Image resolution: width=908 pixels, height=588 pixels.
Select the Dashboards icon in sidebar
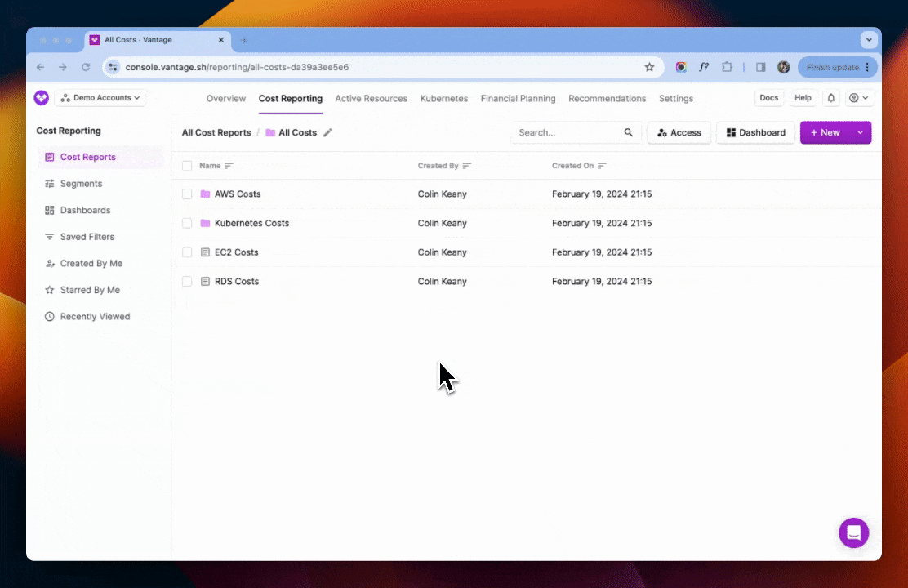click(x=50, y=210)
